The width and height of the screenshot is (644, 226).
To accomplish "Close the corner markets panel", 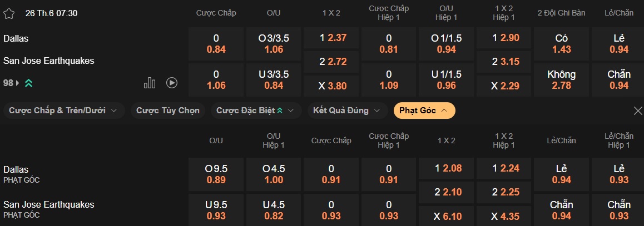I will point(638,111).
